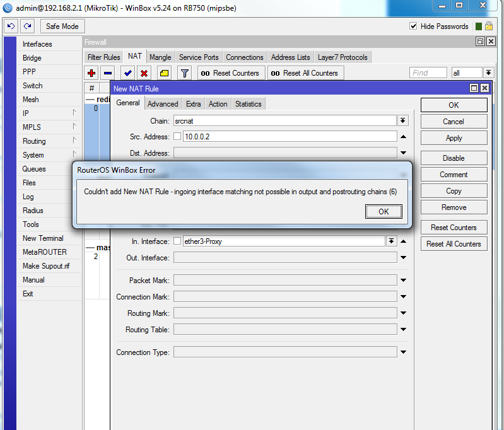
Task: Open the 'all' filter dropdown arrow
Action: 488,73
